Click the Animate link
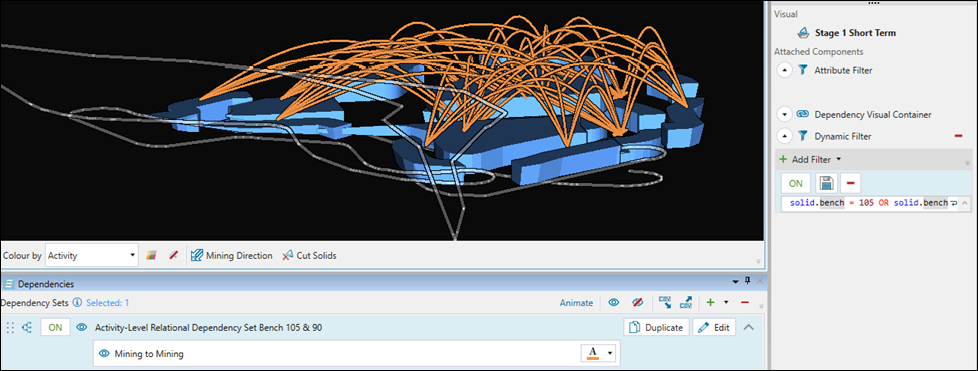This screenshot has width=978, height=371. (x=576, y=302)
